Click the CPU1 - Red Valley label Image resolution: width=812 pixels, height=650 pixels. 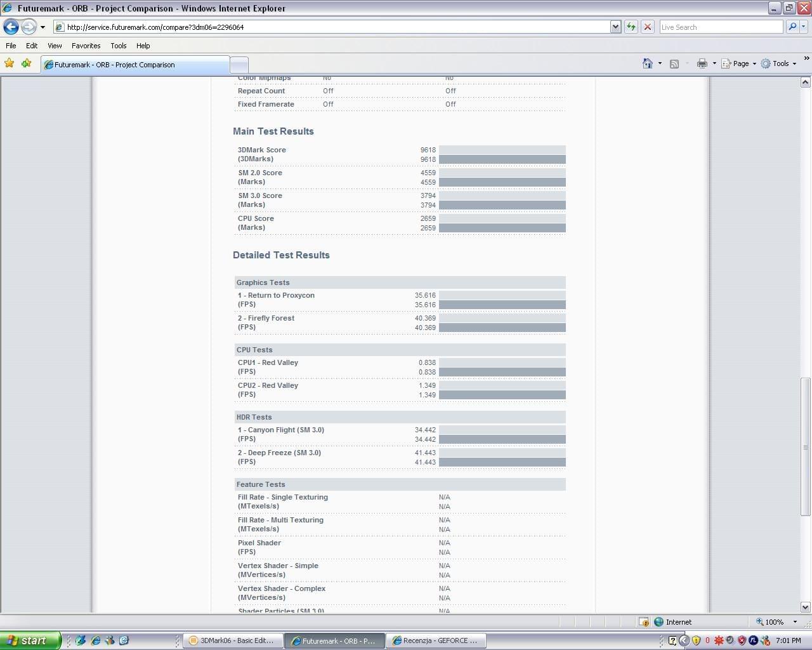268,362
